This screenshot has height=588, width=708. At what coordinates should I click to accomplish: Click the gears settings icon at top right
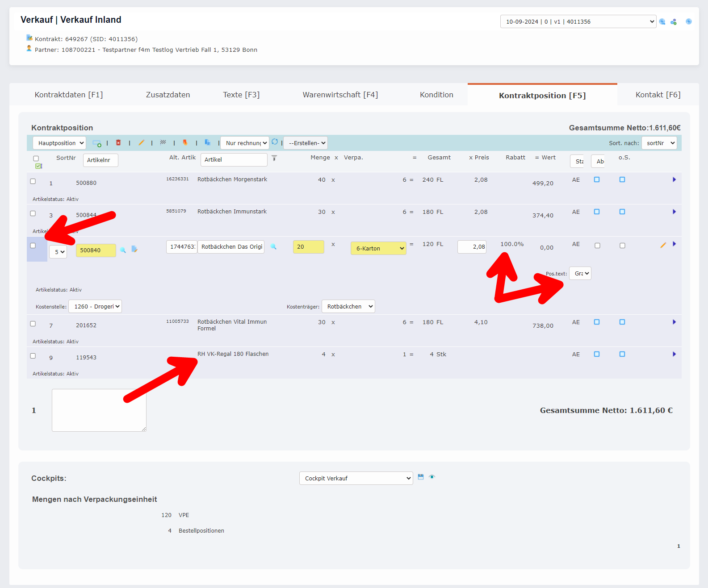click(674, 22)
